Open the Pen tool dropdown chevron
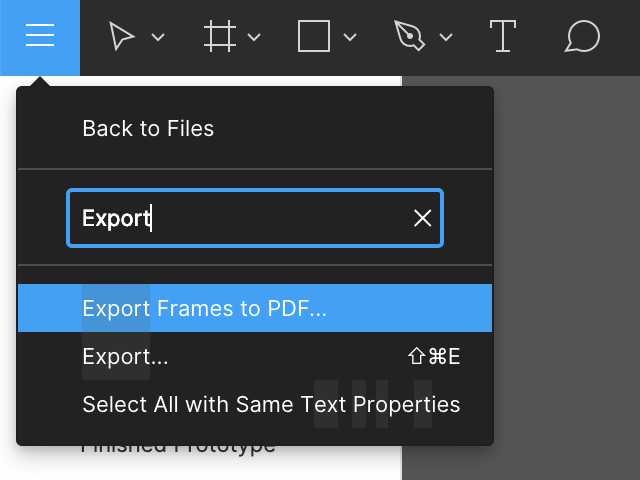The width and height of the screenshot is (640, 480). [x=446, y=38]
